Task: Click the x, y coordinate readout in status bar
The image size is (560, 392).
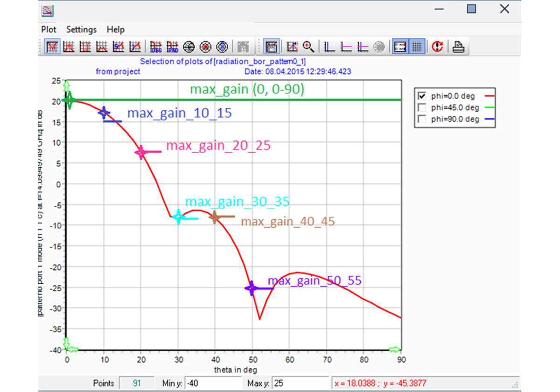Action: [x=381, y=383]
